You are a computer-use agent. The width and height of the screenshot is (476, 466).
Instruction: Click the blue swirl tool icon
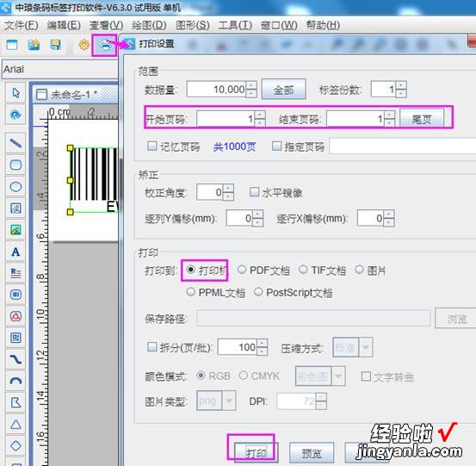(15, 115)
